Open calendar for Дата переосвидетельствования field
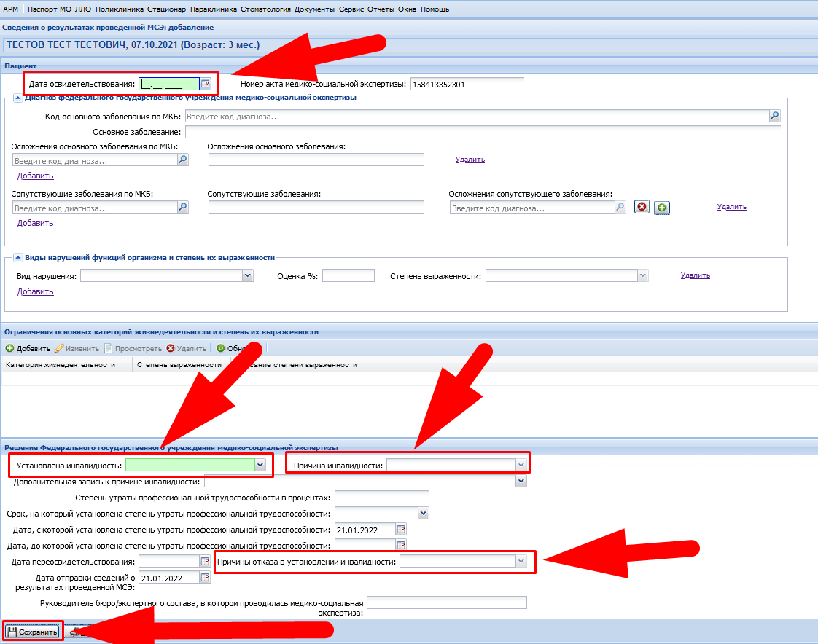Viewport: 818px width, 644px height. point(205,562)
